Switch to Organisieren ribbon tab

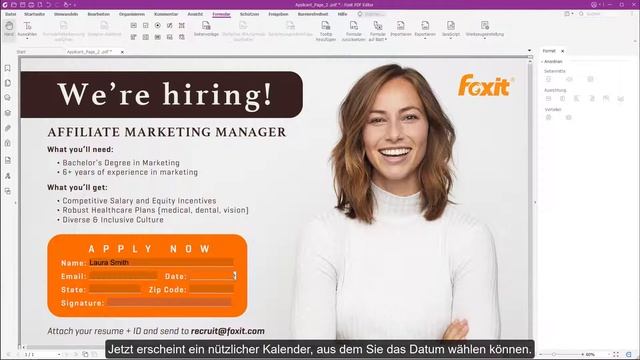(x=132, y=14)
